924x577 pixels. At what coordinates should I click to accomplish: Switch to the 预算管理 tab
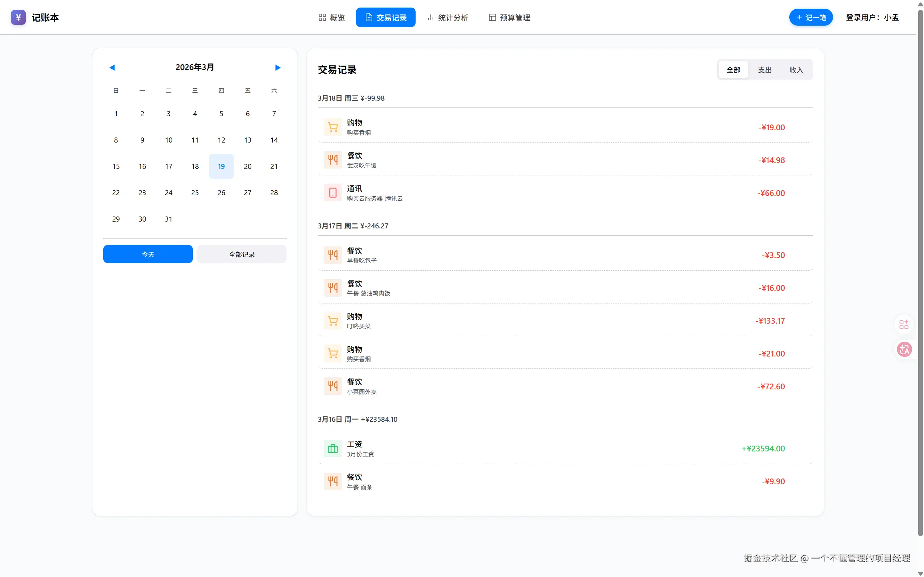509,18
